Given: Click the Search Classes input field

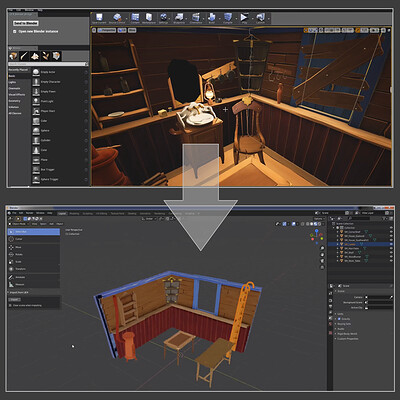Looking at the screenshot, I should 47,64.
